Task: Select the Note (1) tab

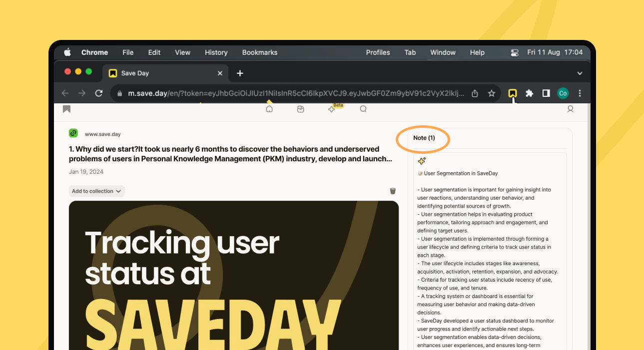Action: (x=424, y=138)
